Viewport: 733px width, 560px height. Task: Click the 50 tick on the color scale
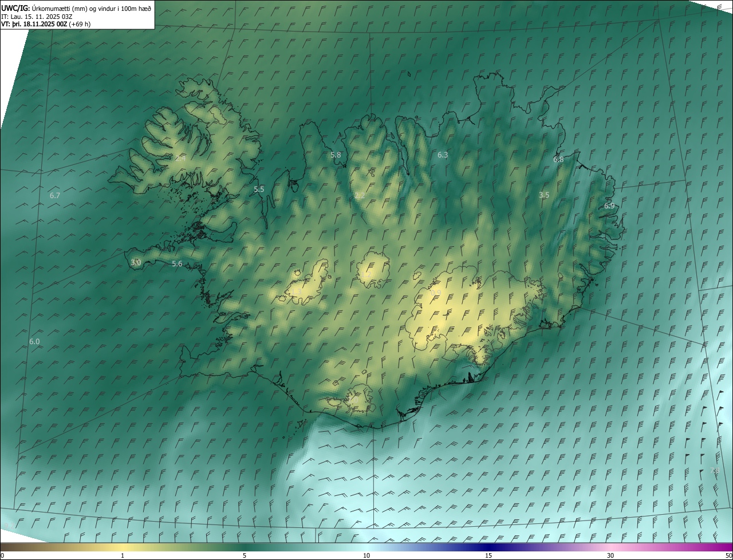[x=728, y=556]
